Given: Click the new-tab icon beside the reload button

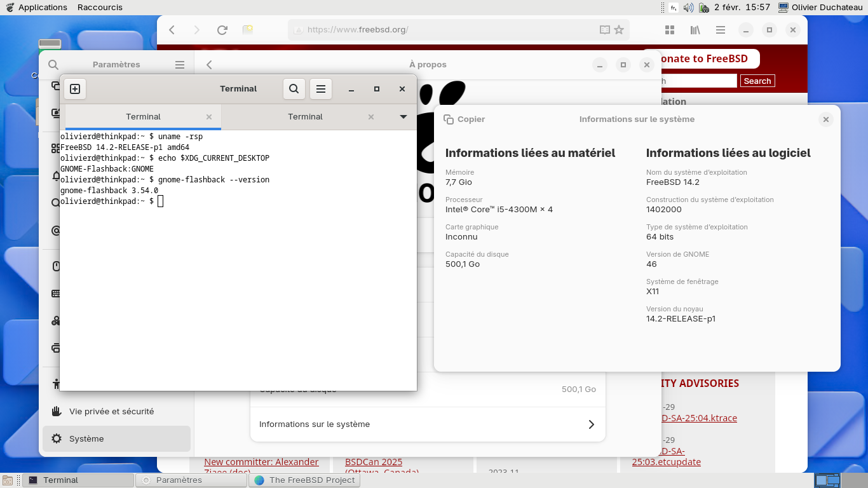Looking at the screenshot, I should (248, 30).
